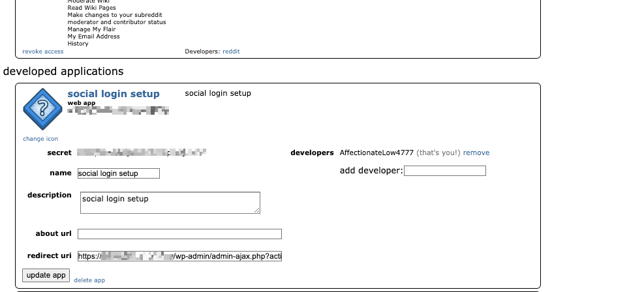644x292 pixels.
Task: Focus the empty 'about url' field
Action: click(x=179, y=234)
